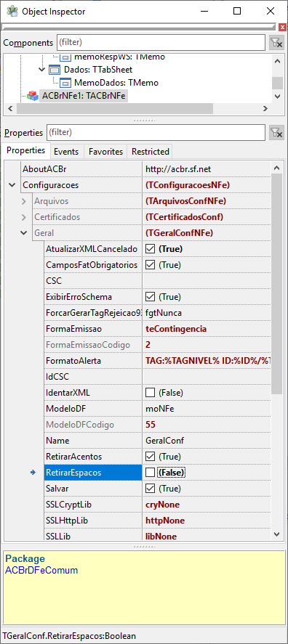
Task: Collapse the Configuracoes property group
Action: (12, 185)
